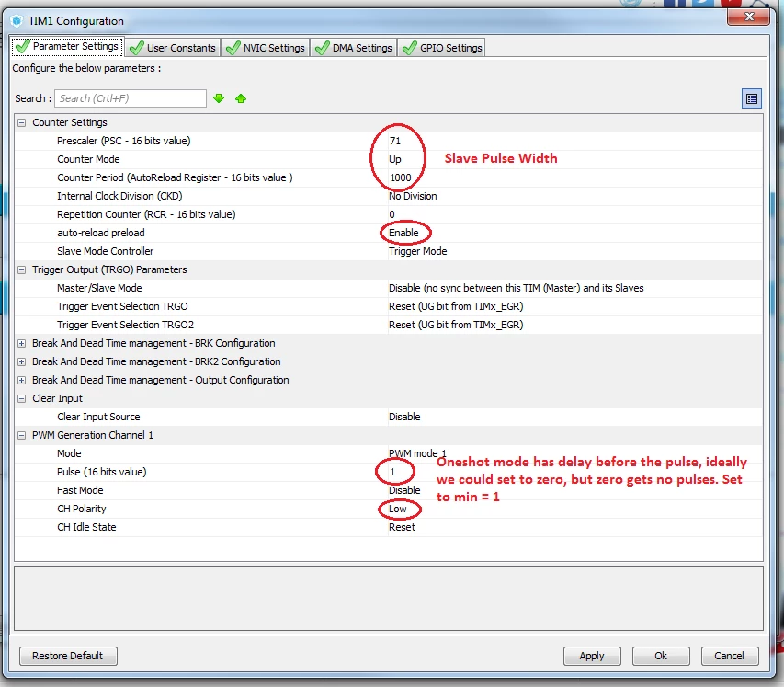The width and height of the screenshot is (784, 687).
Task: Collapse the Counter Settings section
Action: coord(21,122)
